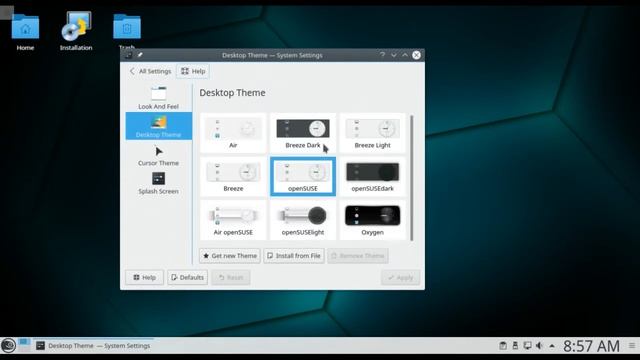Image resolution: width=640 pixels, height=360 pixels.
Task: Click Get new Theme button
Action: [x=230, y=256]
